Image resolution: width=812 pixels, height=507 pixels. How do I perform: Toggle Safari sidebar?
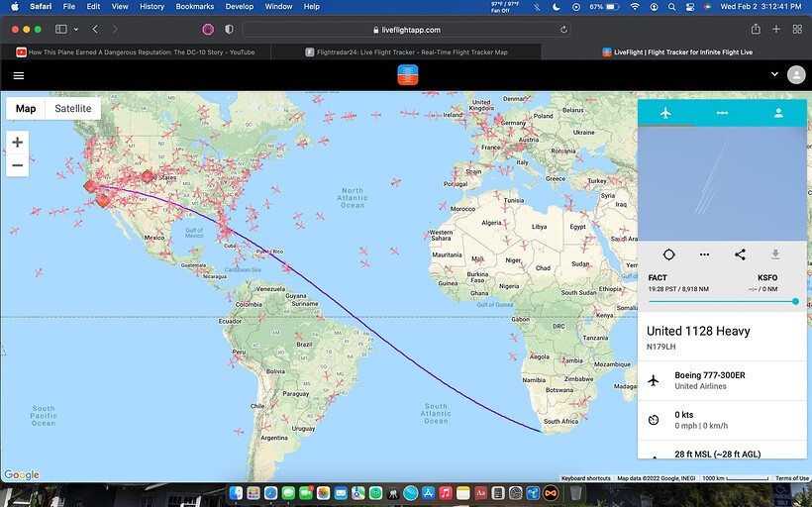61,30
